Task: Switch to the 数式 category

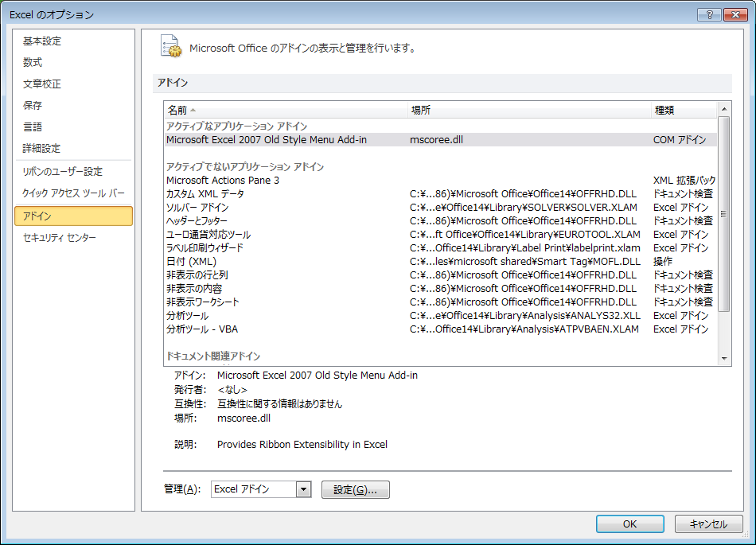Action: tap(33, 63)
